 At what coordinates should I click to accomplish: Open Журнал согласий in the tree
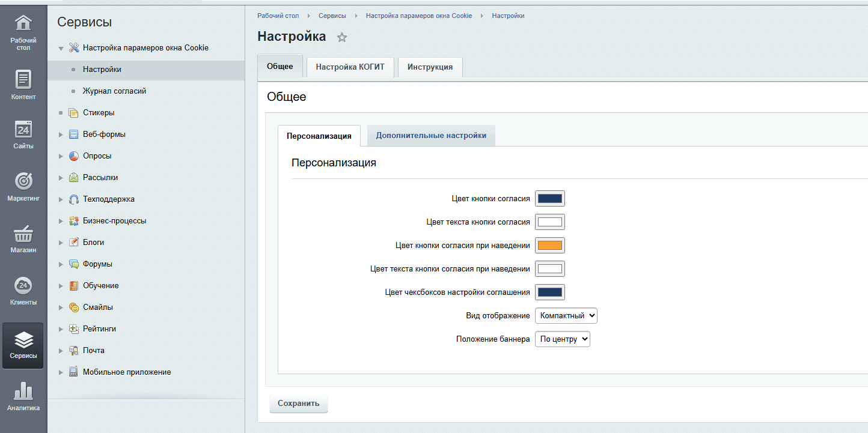(114, 91)
